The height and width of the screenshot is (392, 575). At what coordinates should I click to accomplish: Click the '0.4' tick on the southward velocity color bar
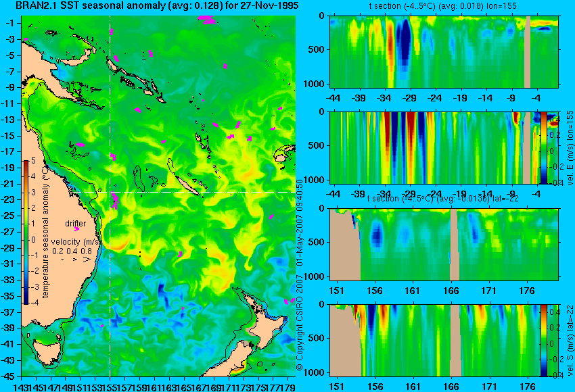click(x=554, y=312)
